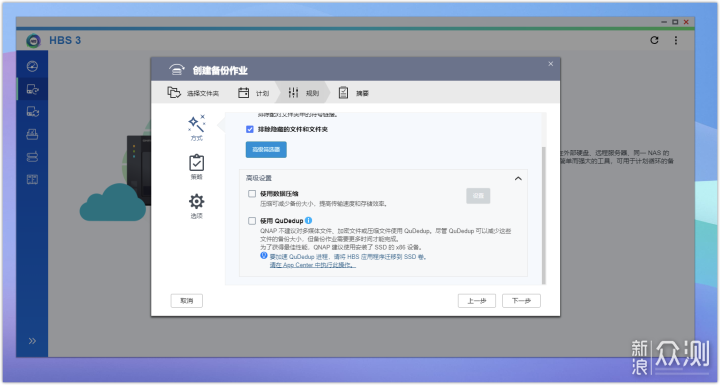Click the QuDedup info icon
Image resolution: width=720 pixels, height=385 pixels.
click(309, 221)
